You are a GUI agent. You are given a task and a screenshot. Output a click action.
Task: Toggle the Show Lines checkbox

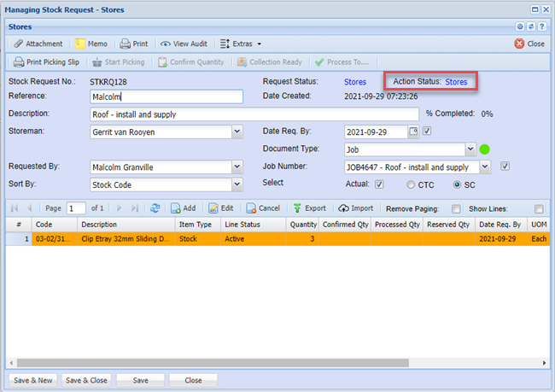[x=538, y=208]
